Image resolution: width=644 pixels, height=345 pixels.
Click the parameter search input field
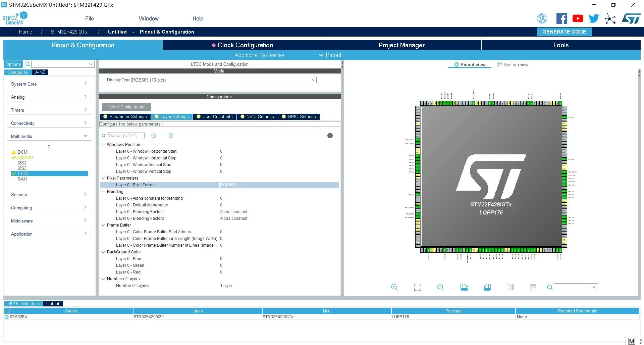[126, 136]
